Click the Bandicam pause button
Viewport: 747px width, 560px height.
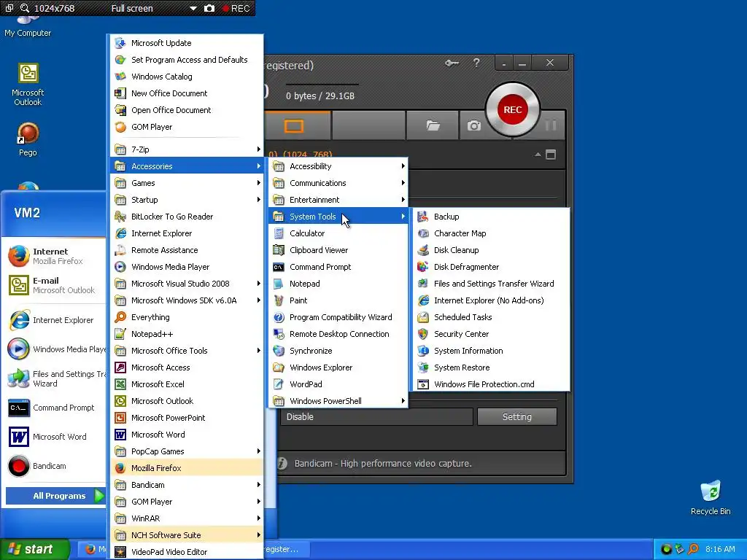coord(551,125)
